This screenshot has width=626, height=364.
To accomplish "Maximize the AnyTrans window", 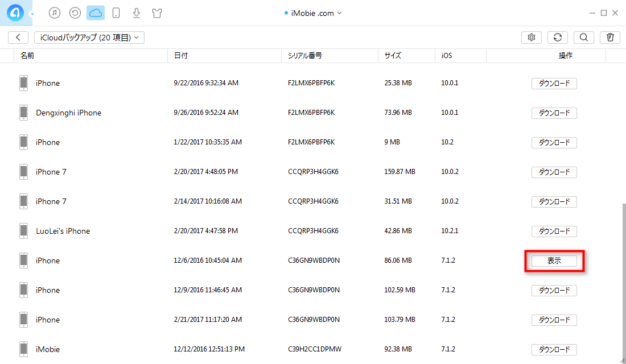I will [x=604, y=13].
